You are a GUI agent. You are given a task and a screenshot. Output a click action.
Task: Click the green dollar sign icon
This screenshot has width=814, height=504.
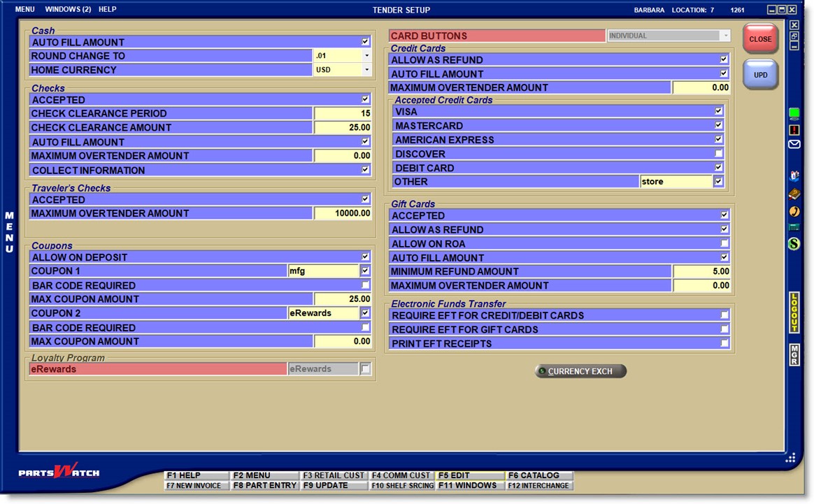pyautogui.click(x=794, y=244)
